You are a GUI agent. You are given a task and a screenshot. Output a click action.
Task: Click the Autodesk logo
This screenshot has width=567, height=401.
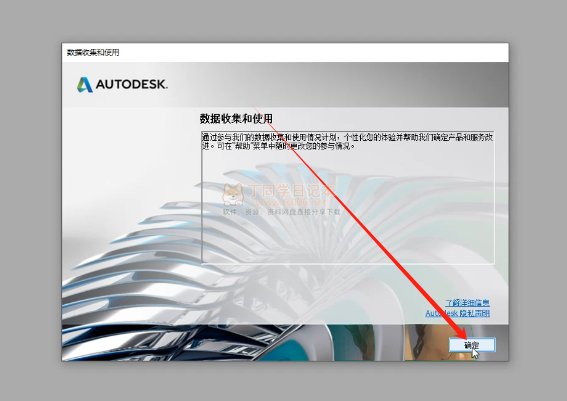click(122, 85)
